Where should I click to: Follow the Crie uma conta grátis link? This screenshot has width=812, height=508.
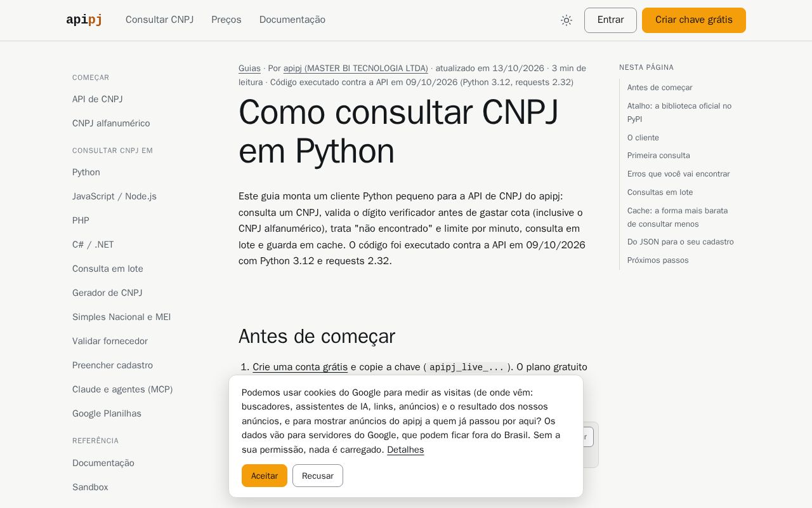pyautogui.click(x=300, y=367)
